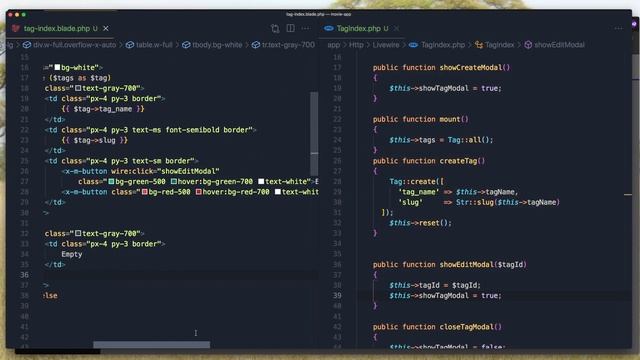Click text-gray-700 swatch on line 32
The image size is (640, 360).
78,233
